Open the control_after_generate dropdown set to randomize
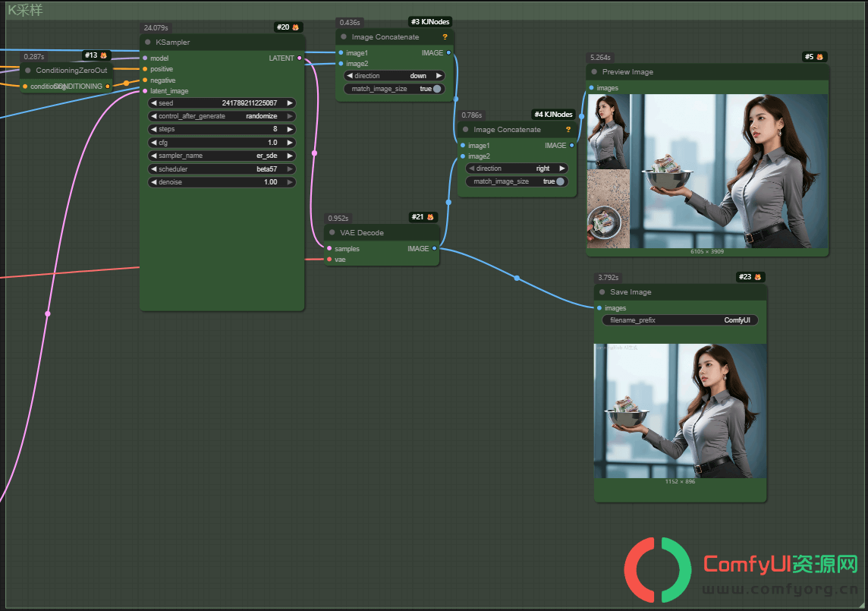The image size is (868, 611). pyautogui.click(x=222, y=116)
